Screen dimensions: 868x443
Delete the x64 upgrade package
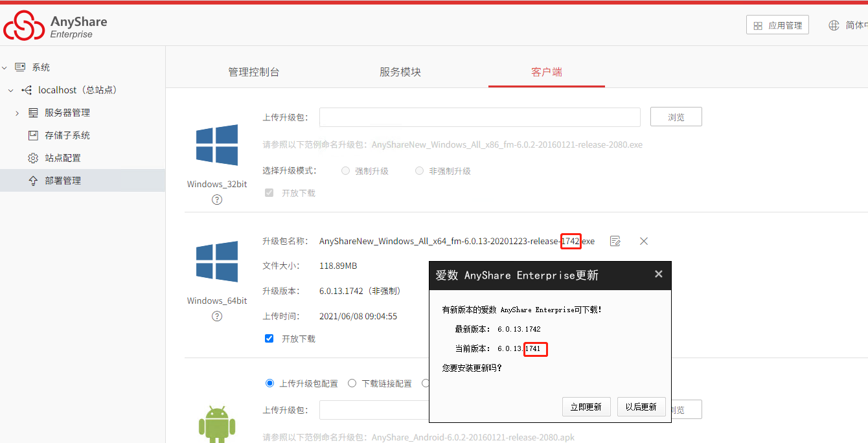point(644,241)
